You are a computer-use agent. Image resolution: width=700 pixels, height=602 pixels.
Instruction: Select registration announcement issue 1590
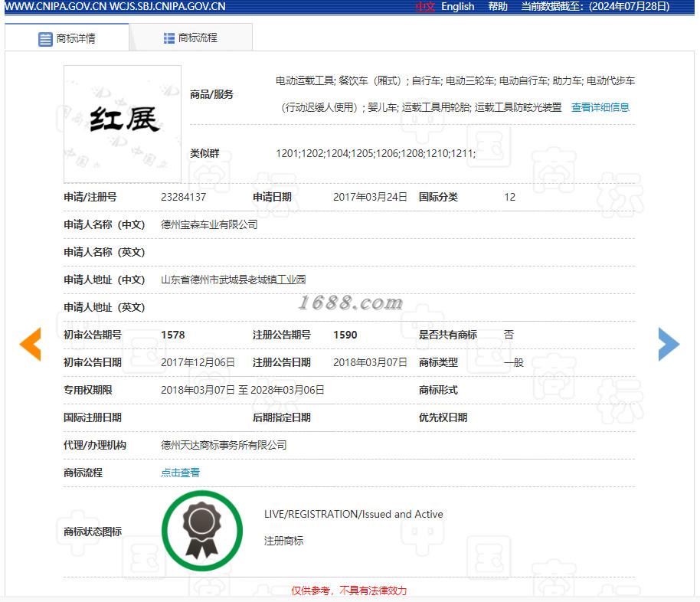click(345, 335)
